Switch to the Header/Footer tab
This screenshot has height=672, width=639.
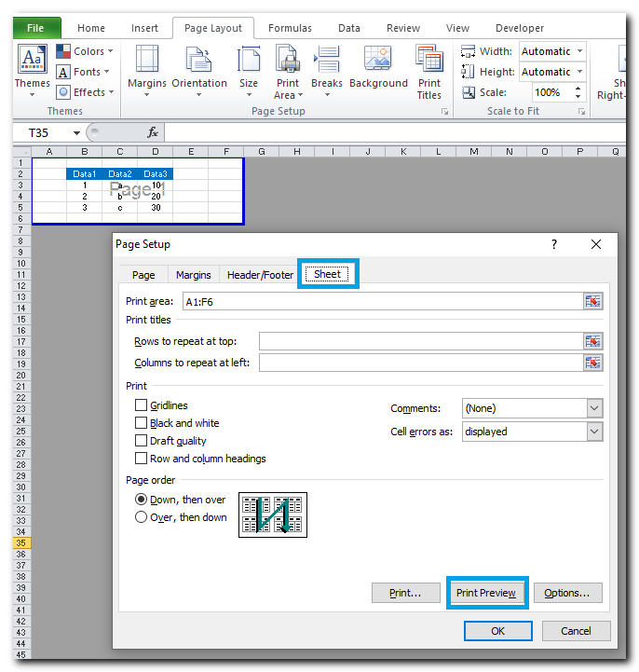[260, 275]
